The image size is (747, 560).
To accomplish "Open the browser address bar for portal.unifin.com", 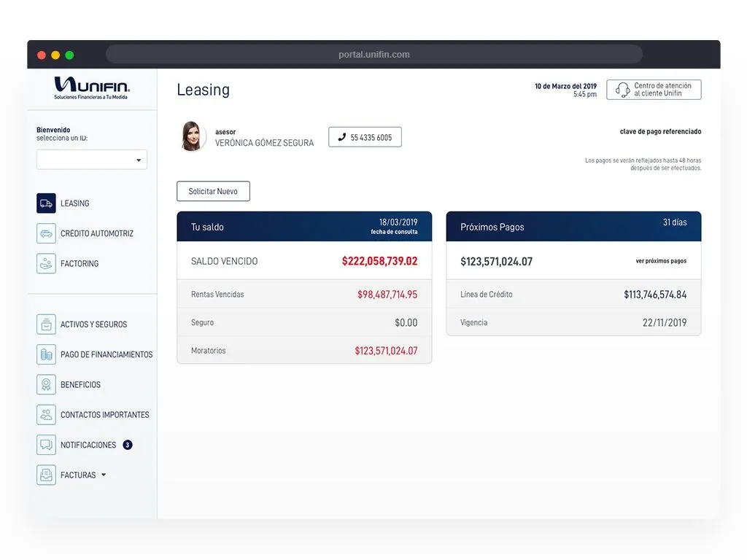I will click(x=373, y=54).
